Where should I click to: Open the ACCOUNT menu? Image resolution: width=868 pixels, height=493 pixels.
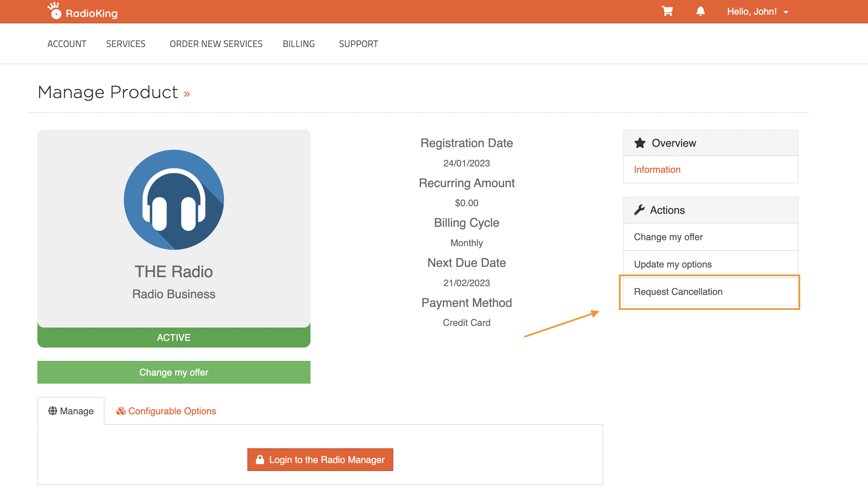[67, 44]
